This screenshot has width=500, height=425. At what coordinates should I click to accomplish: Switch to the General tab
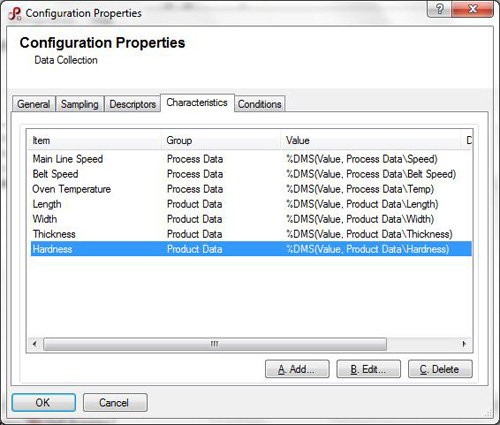[33, 104]
